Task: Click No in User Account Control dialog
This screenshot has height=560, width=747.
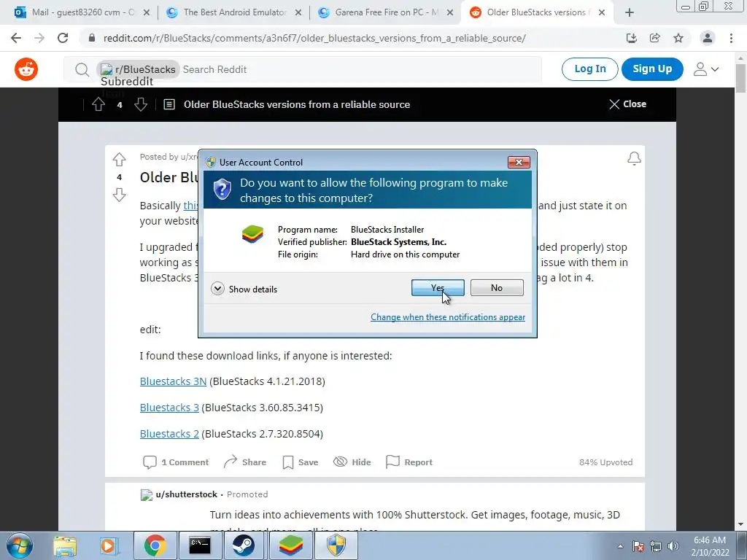Action: tap(496, 287)
